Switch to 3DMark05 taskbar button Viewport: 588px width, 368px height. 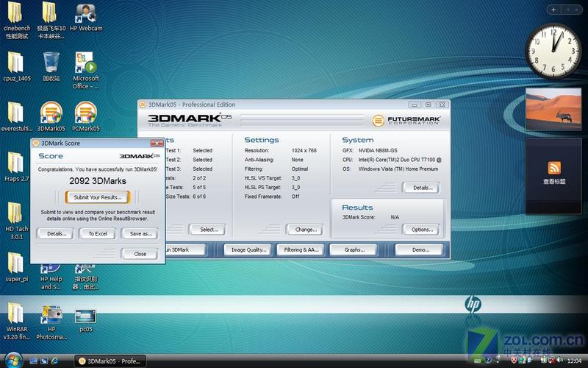(110, 361)
